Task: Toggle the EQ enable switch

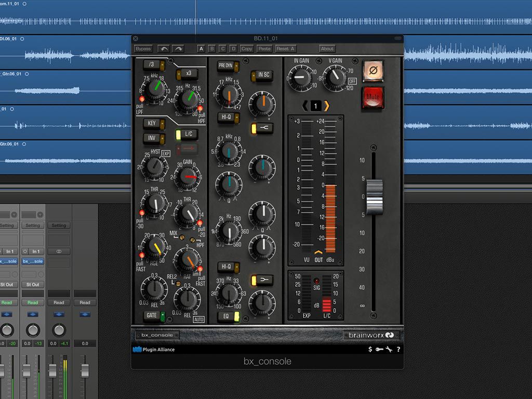Action: (228, 316)
